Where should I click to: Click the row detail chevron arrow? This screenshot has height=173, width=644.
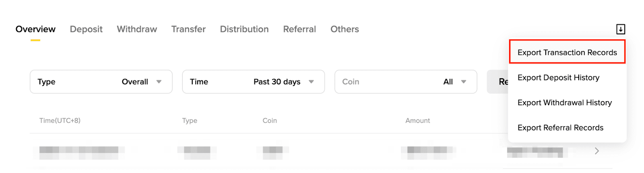pyautogui.click(x=597, y=151)
